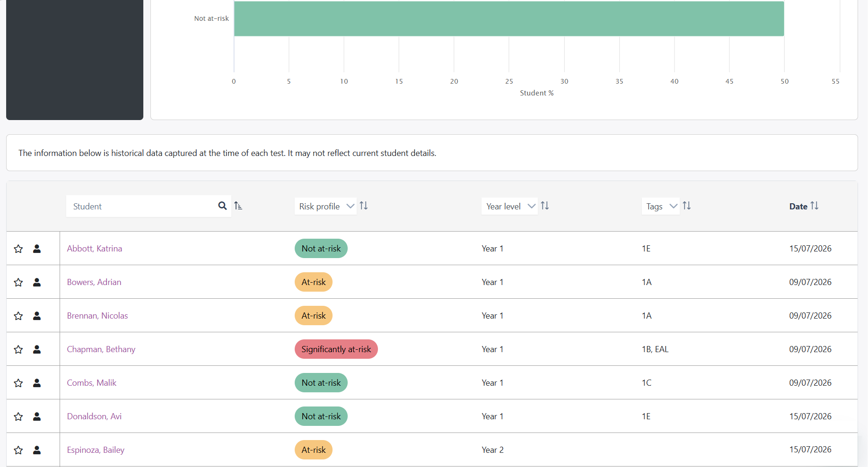
Task: Sort students by name ascending icon
Action: tap(238, 206)
